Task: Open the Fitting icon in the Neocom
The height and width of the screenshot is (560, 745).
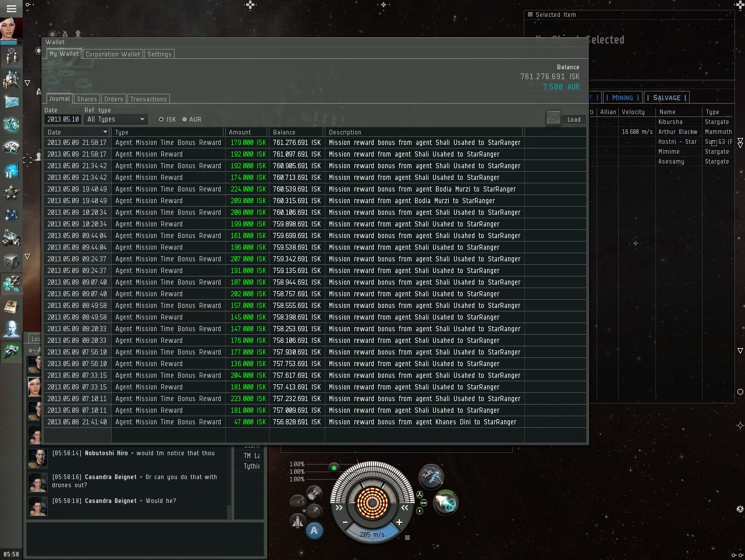Action: click(11, 125)
